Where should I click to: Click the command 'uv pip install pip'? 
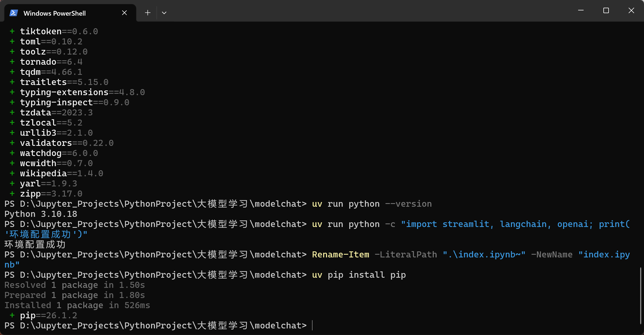[359, 275]
